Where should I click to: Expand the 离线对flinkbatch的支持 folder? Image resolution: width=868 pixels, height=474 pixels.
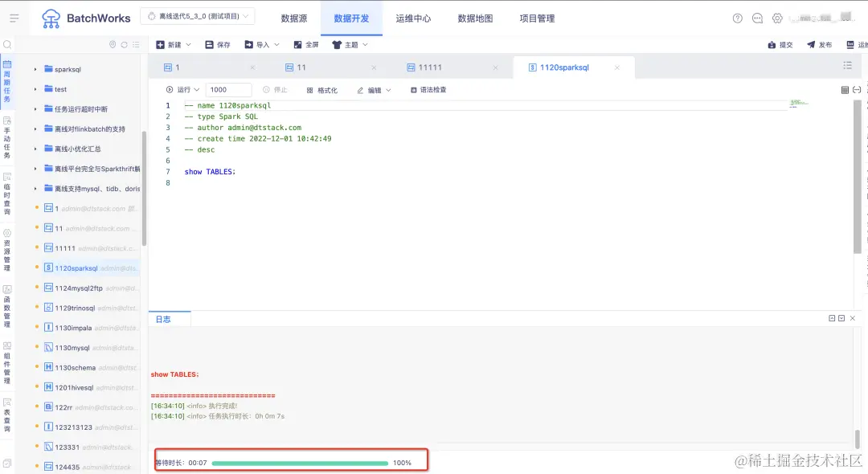[35, 129]
